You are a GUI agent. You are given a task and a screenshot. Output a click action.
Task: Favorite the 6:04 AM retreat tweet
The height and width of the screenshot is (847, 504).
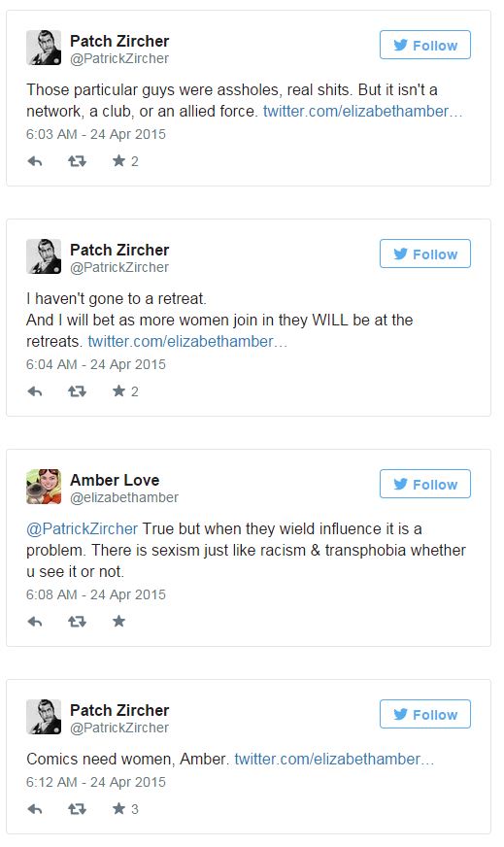(118, 390)
